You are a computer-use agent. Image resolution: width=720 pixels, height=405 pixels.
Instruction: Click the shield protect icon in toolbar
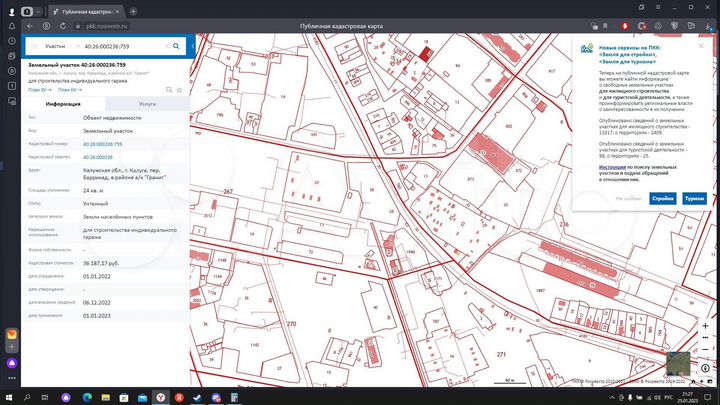pyautogui.click(x=675, y=26)
